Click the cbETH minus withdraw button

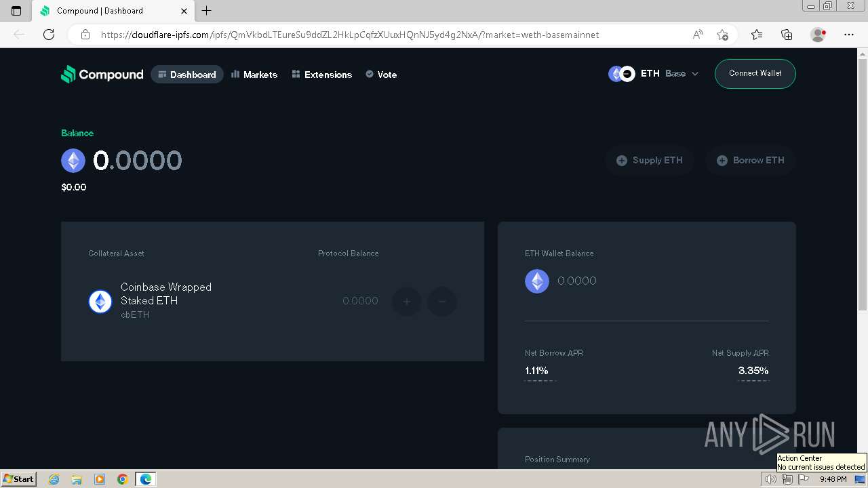[x=442, y=302]
